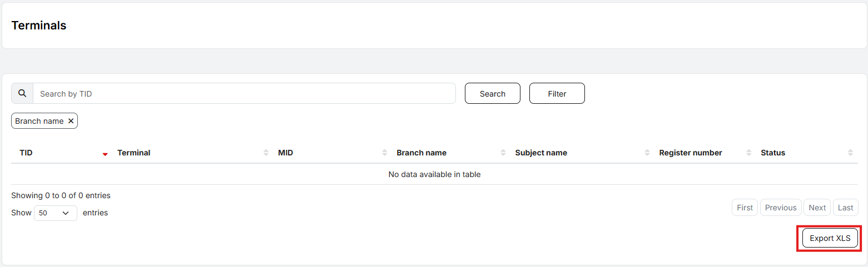Go to Previous page of results
Image resolution: width=868 pixels, height=267 pixels.
[780, 208]
